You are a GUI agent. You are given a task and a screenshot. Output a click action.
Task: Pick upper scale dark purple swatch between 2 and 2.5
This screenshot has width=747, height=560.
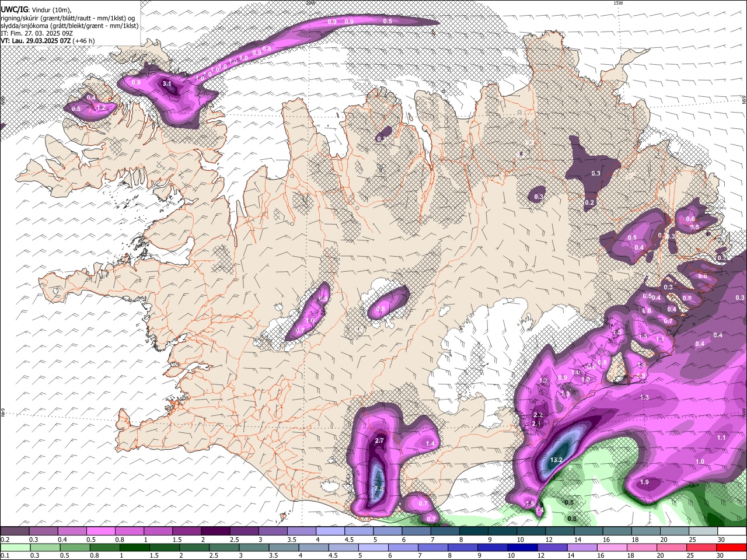tap(215, 531)
